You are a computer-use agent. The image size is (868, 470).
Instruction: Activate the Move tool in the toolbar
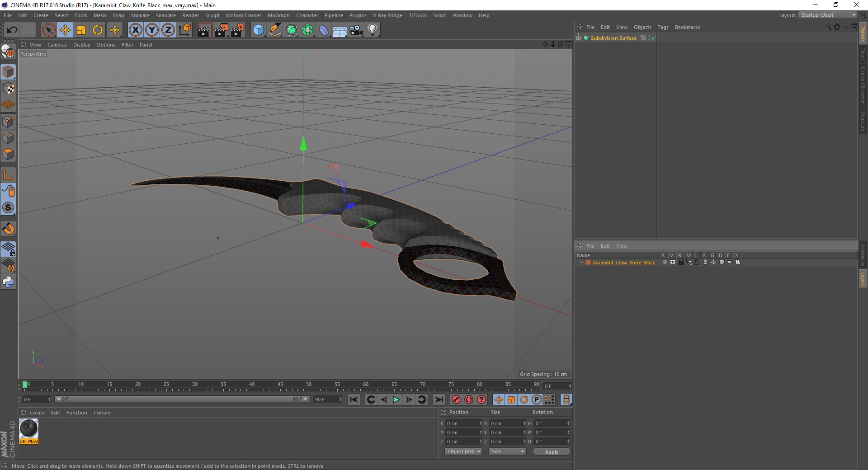pos(65,30)
